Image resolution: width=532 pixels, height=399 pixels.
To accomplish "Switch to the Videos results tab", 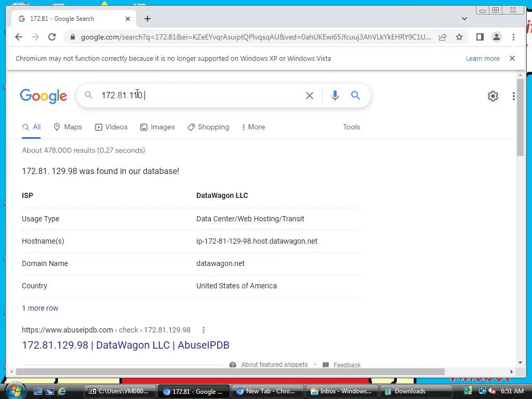I will tap(111, 127).
